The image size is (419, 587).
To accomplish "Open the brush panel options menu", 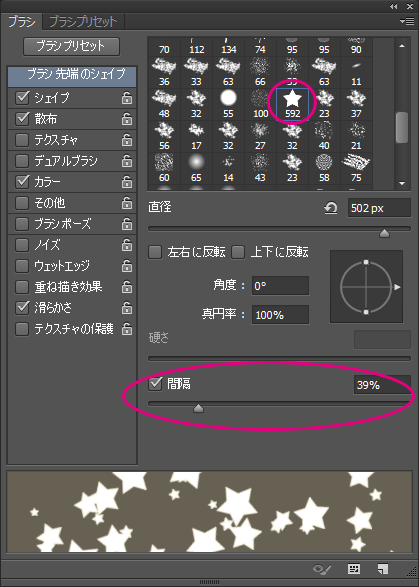I will [x=407, y=21].
